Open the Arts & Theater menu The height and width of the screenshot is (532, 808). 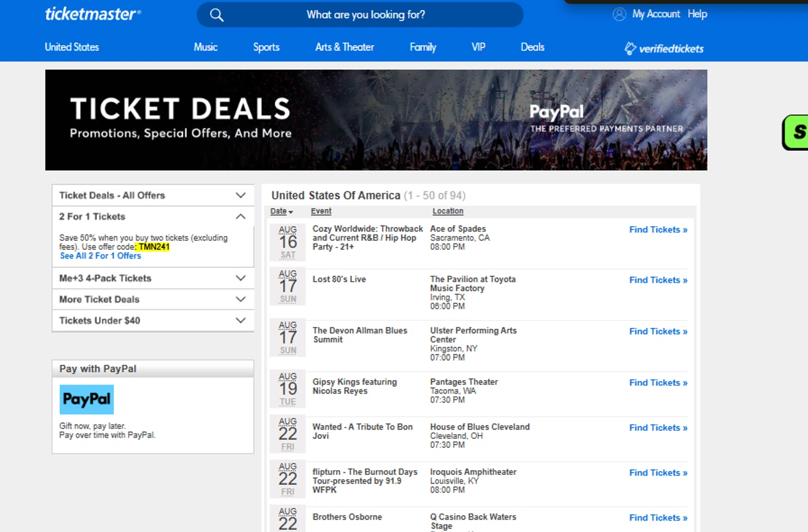pyautogui.click(x=344, y=47)
